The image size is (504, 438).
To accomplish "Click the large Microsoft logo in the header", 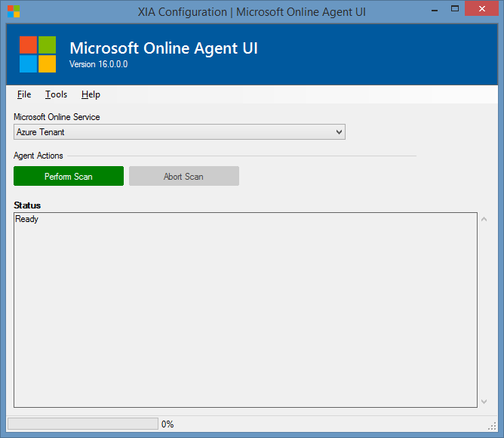I will pyautogui.click(x=38, y=54).
